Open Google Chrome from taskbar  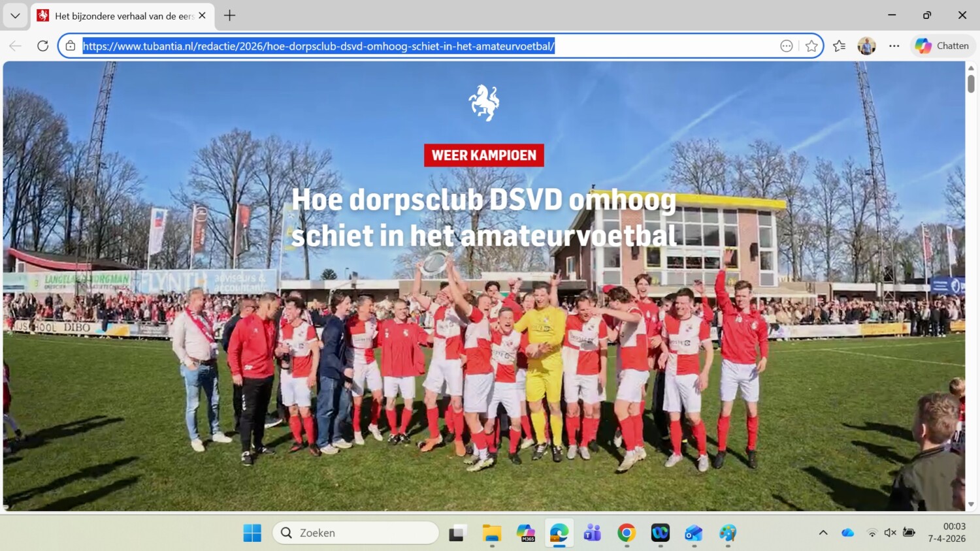coord(627,533)
